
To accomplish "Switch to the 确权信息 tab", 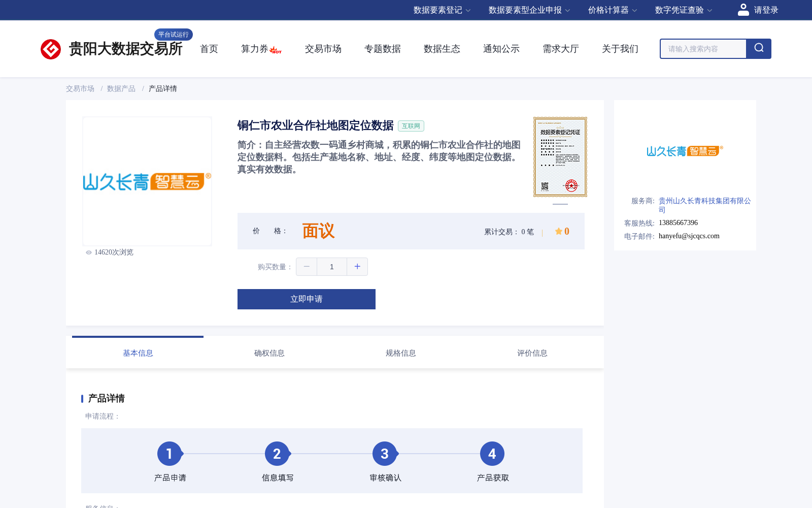I will tap(269, 353).
